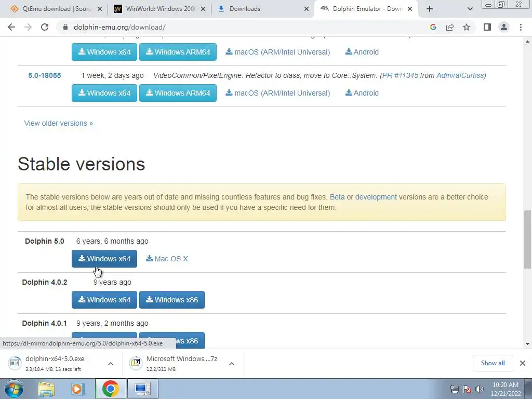Open the tab search chevron
532x399 pixels.
(470, 9)
